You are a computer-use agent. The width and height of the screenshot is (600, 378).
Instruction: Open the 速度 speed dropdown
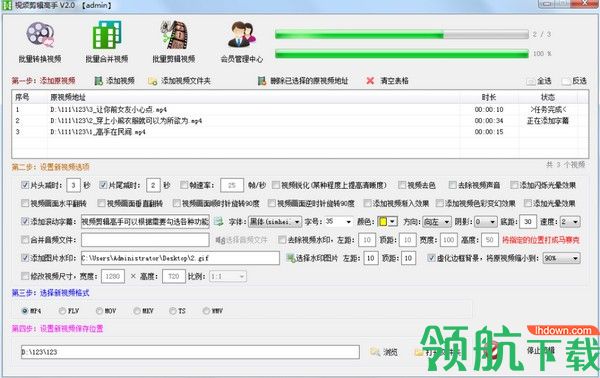coord(570,222)
